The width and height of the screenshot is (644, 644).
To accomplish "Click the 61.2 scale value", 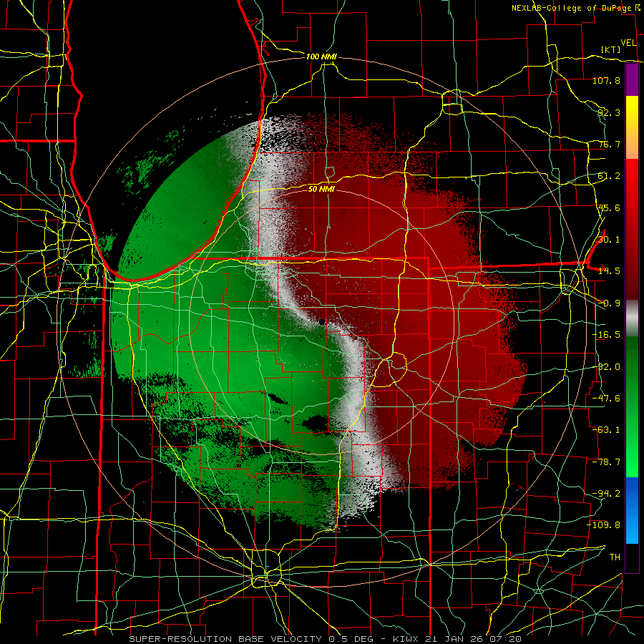I will 609,176.
